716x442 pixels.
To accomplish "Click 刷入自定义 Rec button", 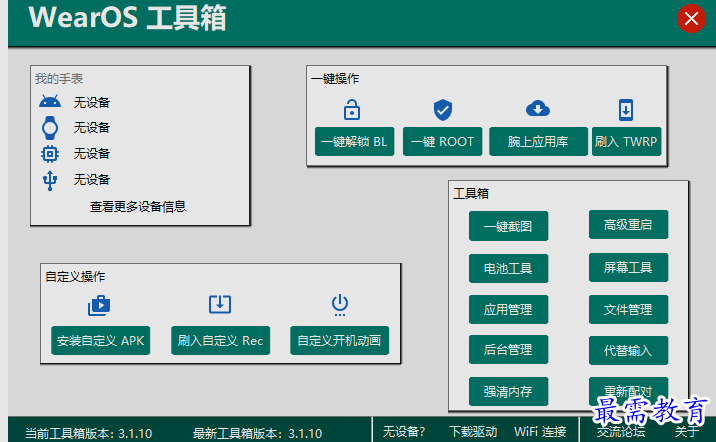I will click(x=221, y=341).
